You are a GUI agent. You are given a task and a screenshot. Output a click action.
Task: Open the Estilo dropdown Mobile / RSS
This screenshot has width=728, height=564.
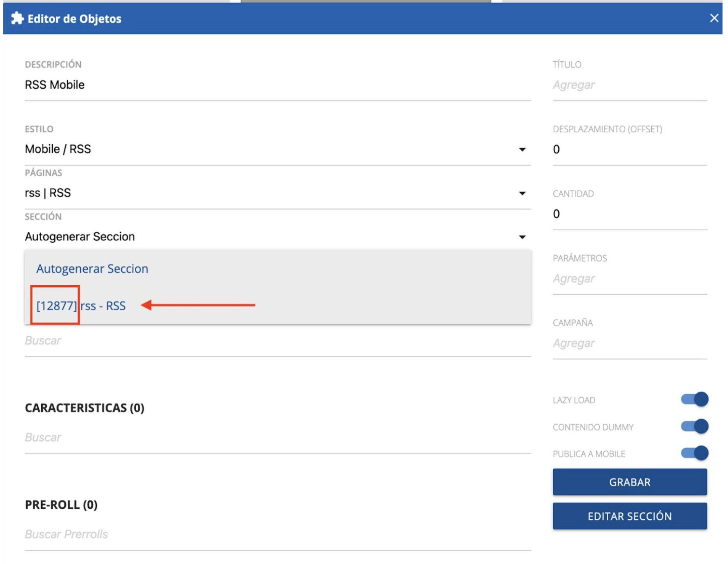(278, 150)
